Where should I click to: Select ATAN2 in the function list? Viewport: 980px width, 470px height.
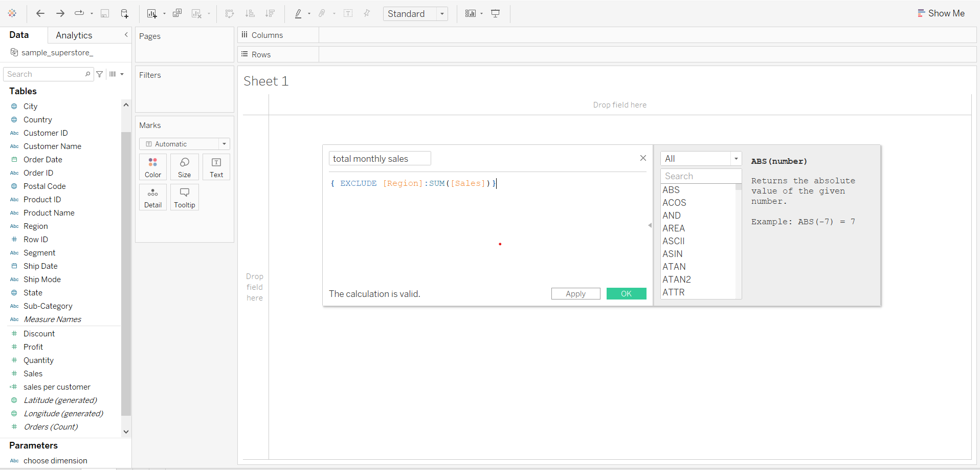click(677, 280)
